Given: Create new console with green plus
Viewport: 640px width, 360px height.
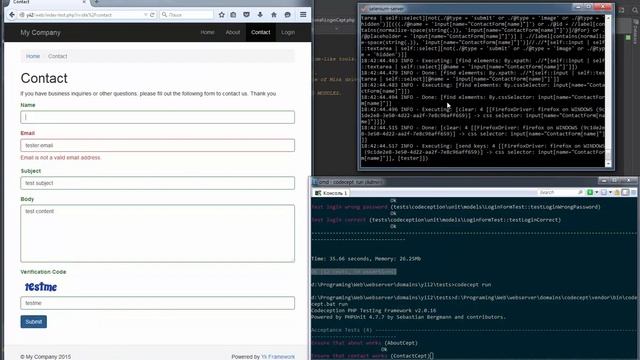Looking at the screenshot, I should click(x=590, y=192).
